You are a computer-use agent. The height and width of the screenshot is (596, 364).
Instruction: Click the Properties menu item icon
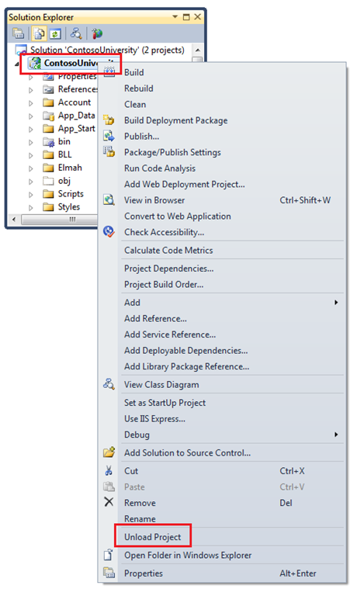pos(109,573)
